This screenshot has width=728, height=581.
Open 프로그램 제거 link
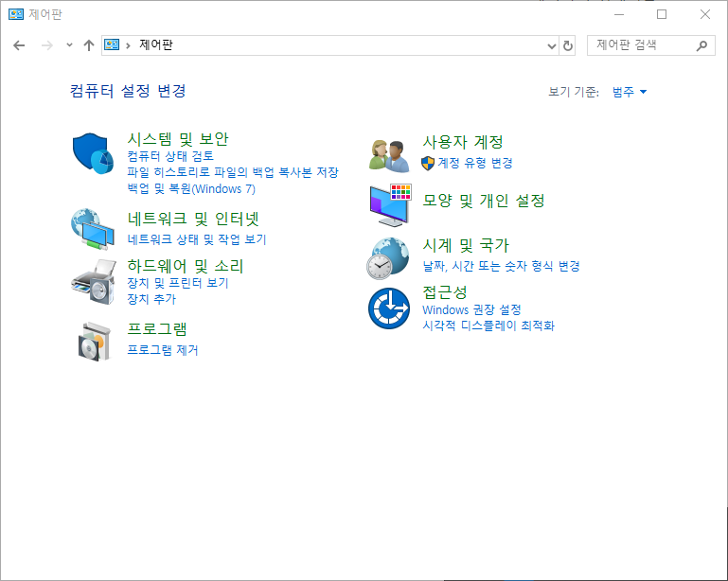click(163, 350)
